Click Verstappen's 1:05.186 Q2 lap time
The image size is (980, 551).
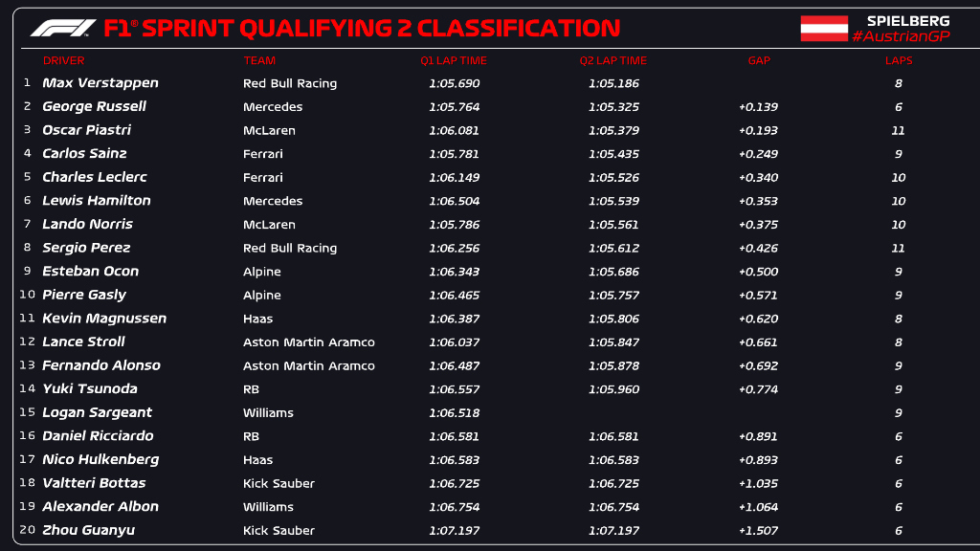[x=613, y=83]
